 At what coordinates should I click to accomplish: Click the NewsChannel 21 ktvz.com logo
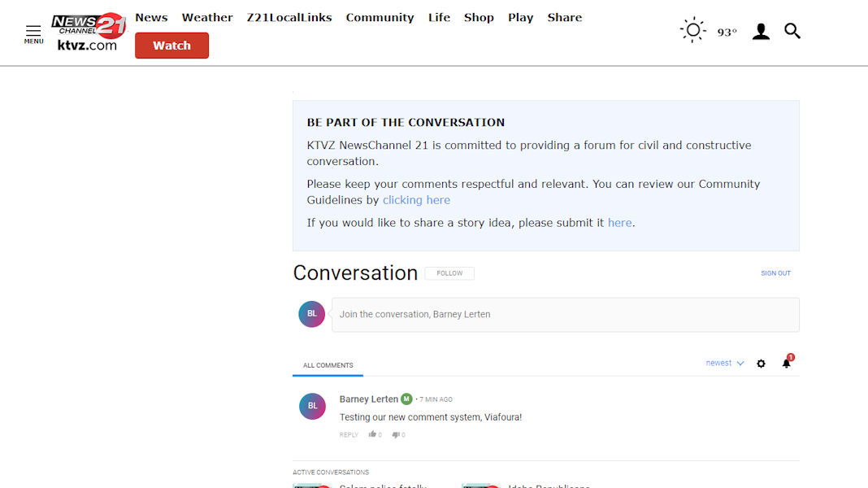[x=88, y=33]
